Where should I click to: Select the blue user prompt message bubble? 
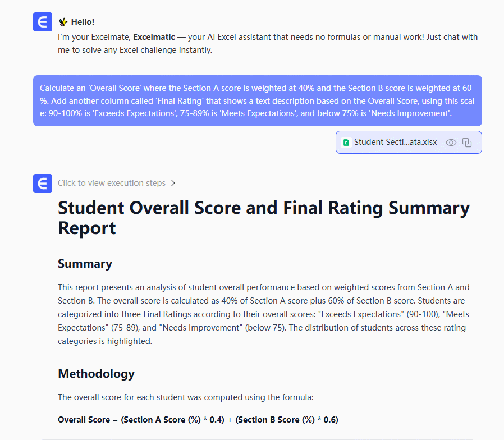pyautogui.click(x=257, y=101)
